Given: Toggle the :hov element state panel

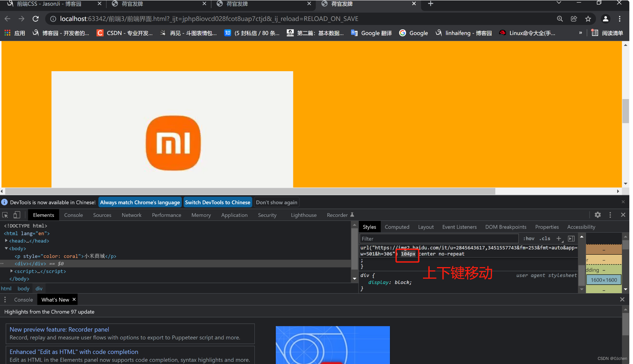Looking at the screenshot, I should point(529,239).
